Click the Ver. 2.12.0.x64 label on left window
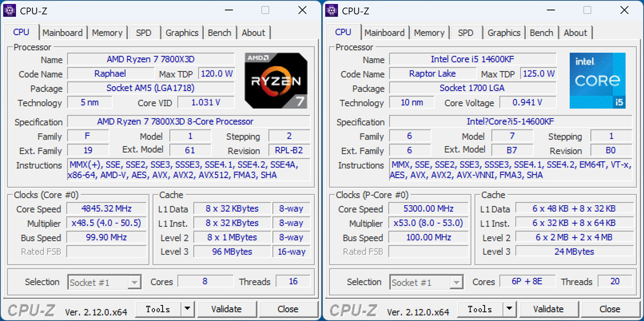Image resolution: width=644 pixels, height=321 pixels. click(97, 311)
